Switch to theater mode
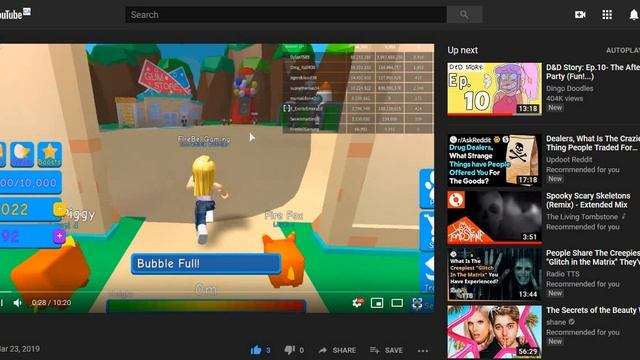The height and width of the screenshot is (360, 640). 397,302
